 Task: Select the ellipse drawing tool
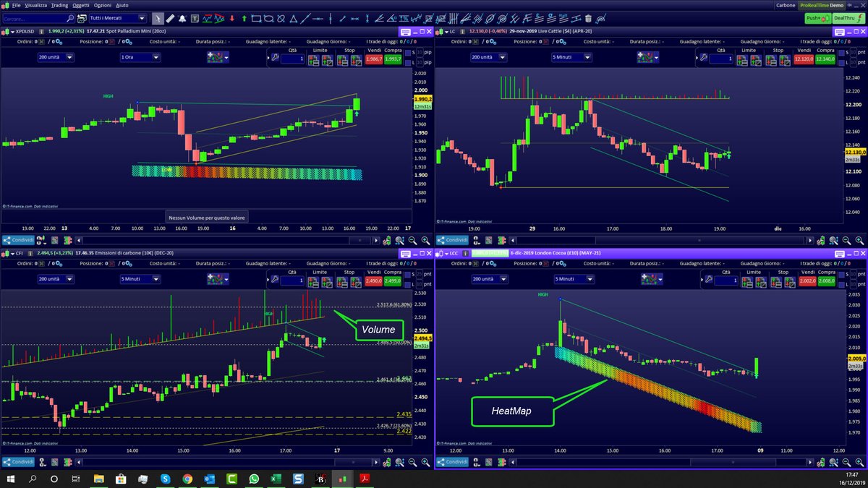click(x=268, y=18)
